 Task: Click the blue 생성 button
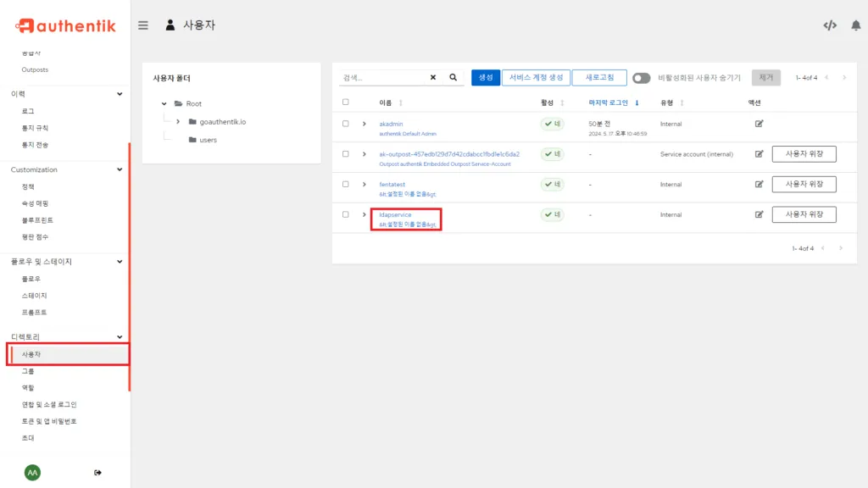coord(486,78)
